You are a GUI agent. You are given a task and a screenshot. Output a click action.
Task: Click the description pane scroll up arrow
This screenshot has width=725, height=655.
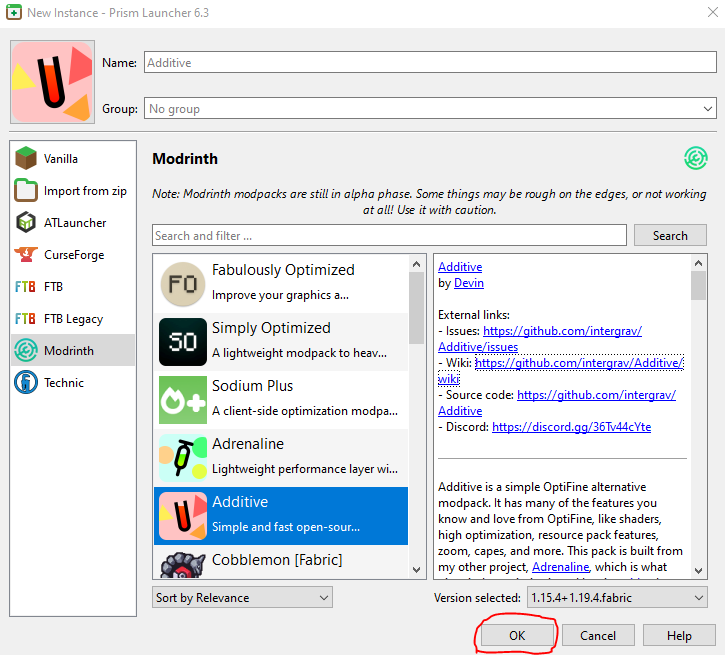(x=698, y=263)
